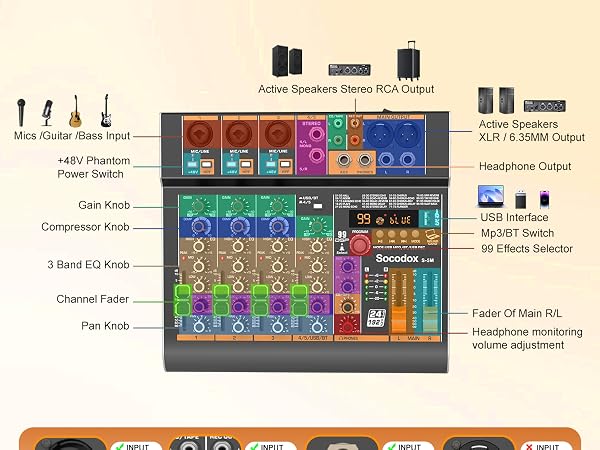The width and height of the screenshot is (600, 450).
Task: Click the 'Active Speakers Stereo RCA Output' label
Action: coord(346,89)
